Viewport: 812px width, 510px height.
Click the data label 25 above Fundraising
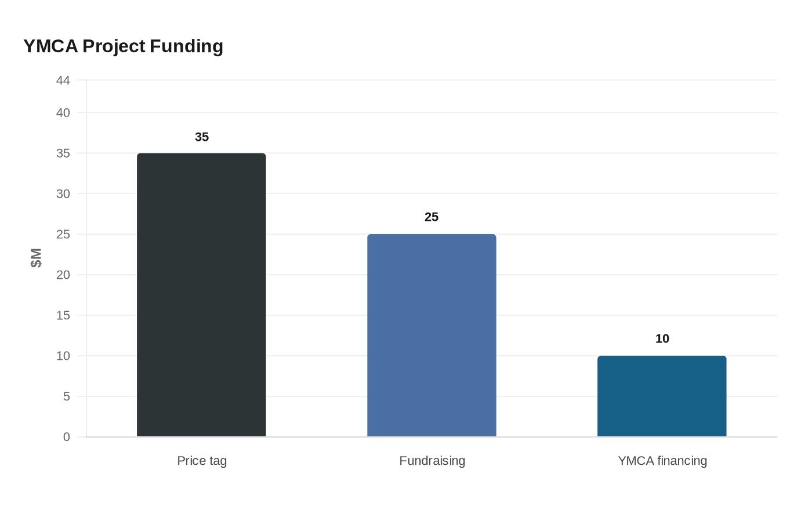[x=432, y=217]
